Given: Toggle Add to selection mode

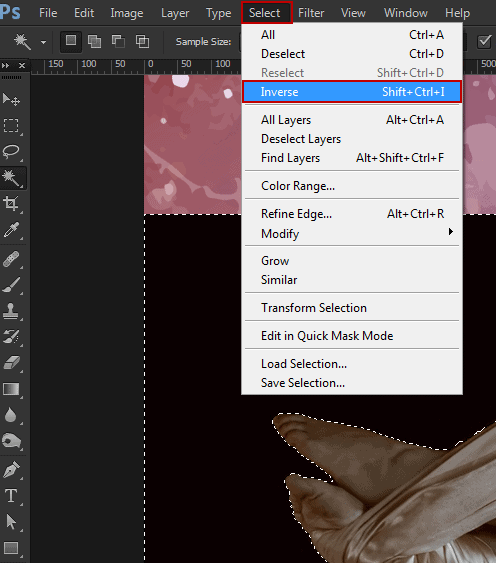Looking at the screenshot, I should [94, 42].
